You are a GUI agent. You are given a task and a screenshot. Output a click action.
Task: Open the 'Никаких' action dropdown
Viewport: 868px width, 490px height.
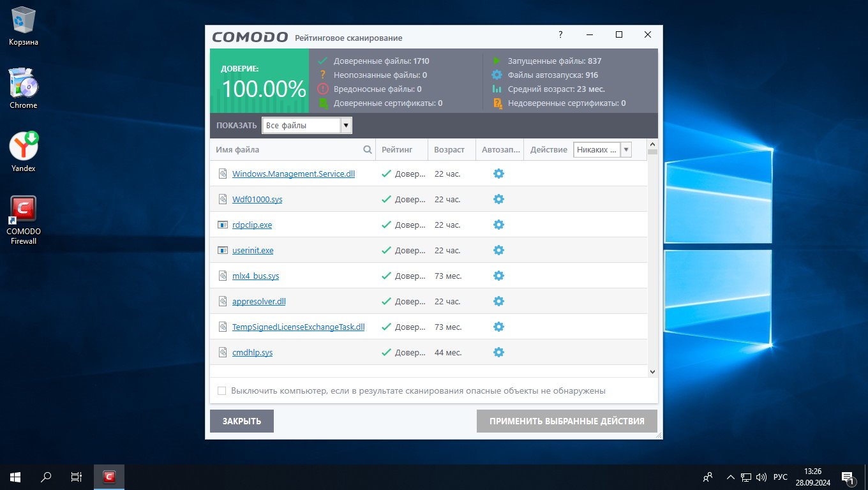point(625,150)
